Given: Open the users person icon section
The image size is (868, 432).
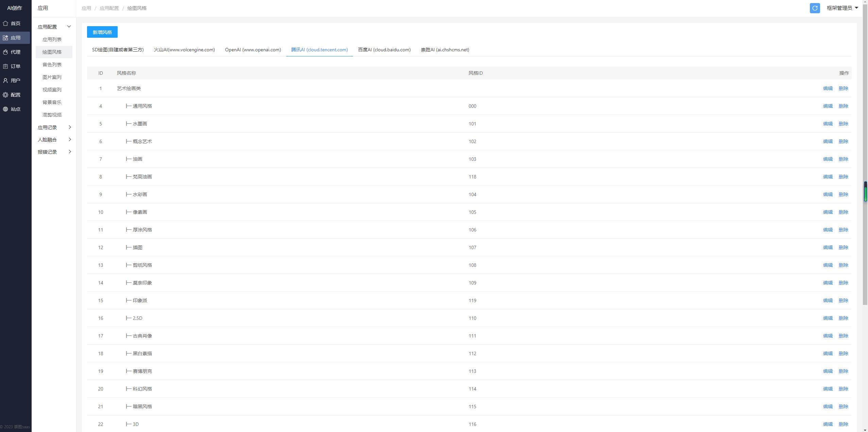Looking at the screenshot, I should (5, 81).
